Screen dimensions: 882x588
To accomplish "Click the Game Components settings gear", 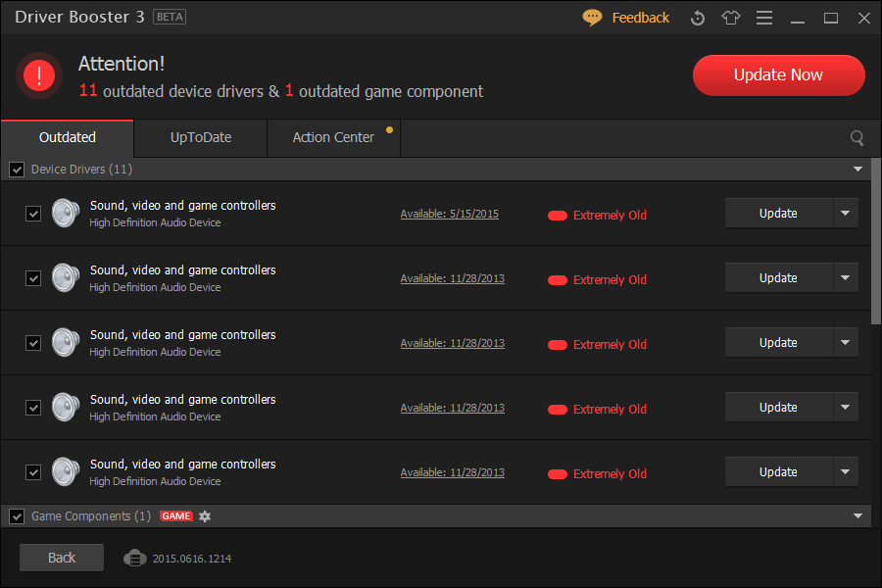I will [205, 516].
